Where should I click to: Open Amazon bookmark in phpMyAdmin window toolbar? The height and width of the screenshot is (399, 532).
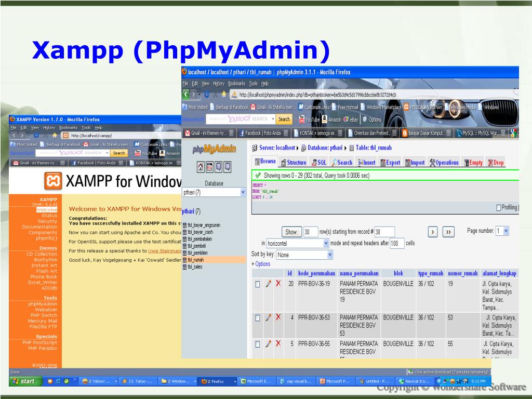tap(331, 119)
